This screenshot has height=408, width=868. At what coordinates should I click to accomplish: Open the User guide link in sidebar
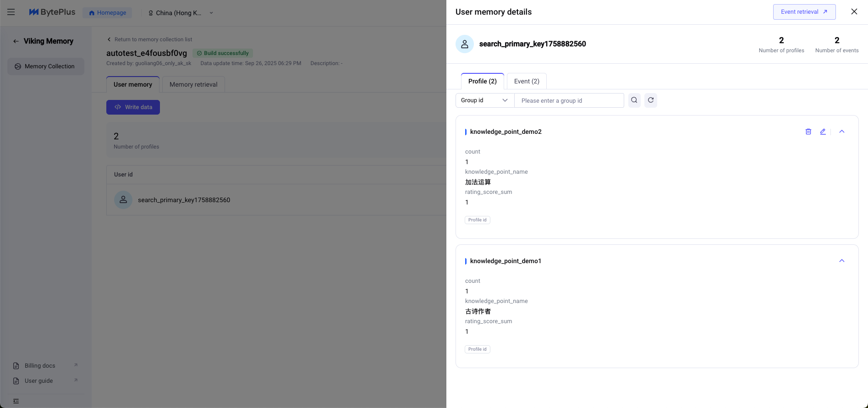(x=39, y=381)
